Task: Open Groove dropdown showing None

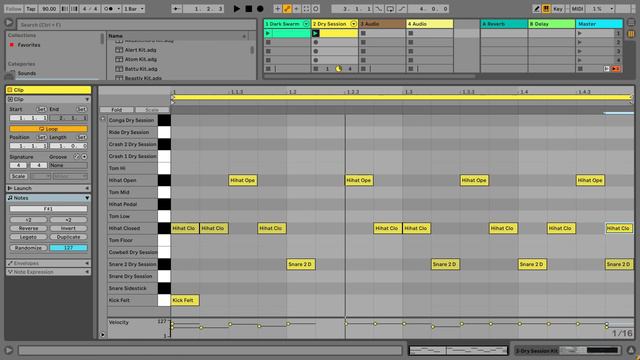Action: pyautogui.click(x=68, y=166)
